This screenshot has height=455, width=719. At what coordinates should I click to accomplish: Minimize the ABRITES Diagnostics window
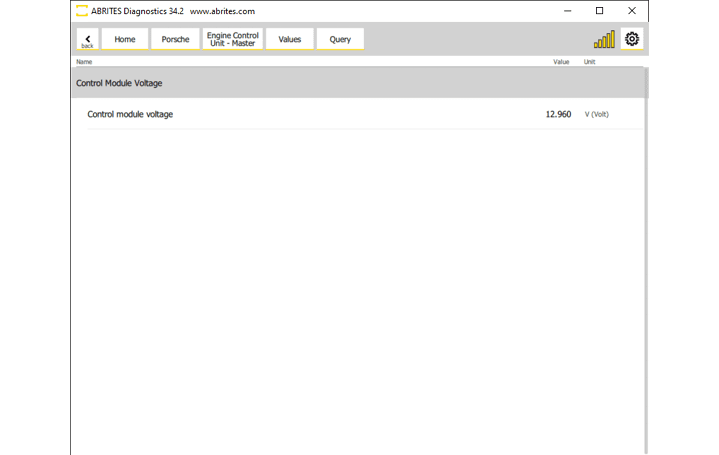(567, 11)
